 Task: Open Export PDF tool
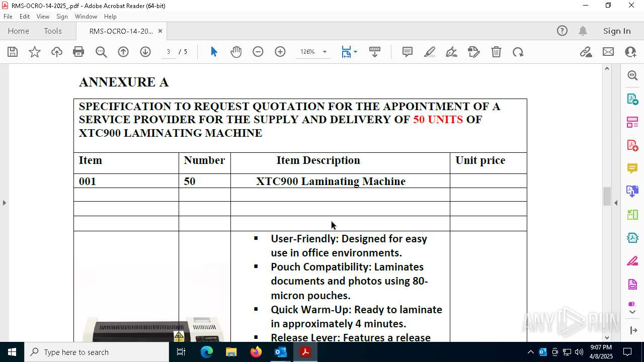point(632,99)
